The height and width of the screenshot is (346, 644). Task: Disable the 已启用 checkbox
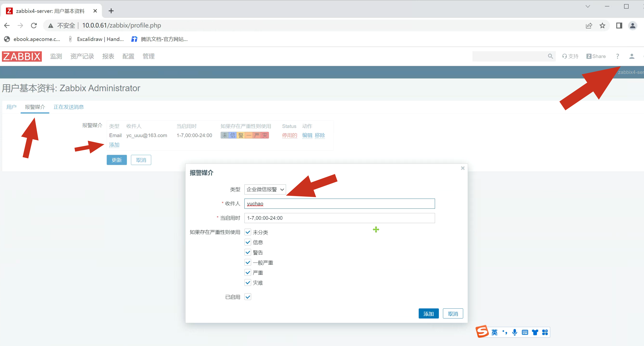point(248,297)
